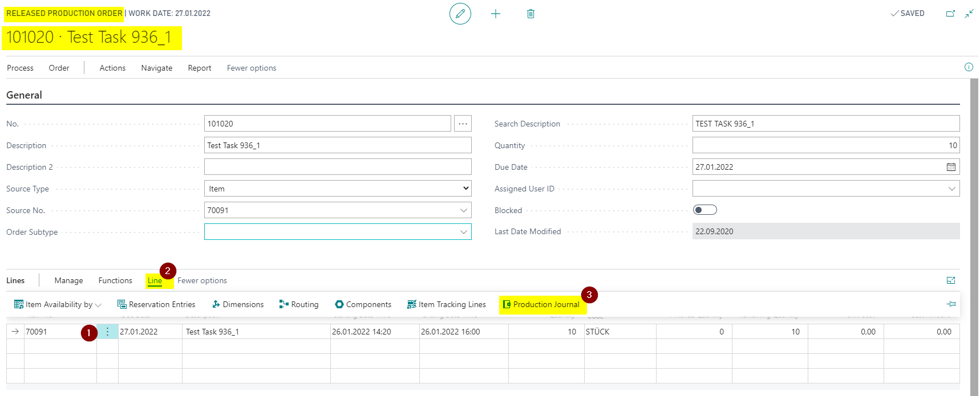The height and width of the screenshot is (396, 980).
Task: Open calendar picker for Due Date
Action: tap(951, 167)
